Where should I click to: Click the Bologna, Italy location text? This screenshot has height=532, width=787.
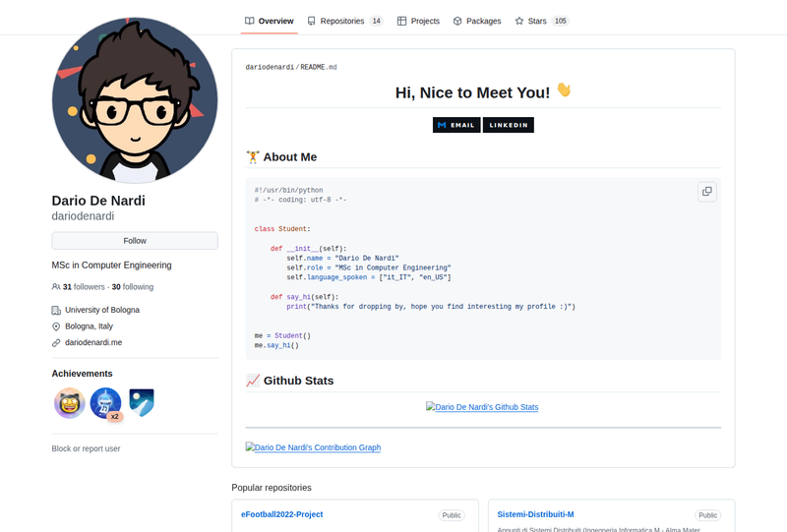[x=89, y=326]
